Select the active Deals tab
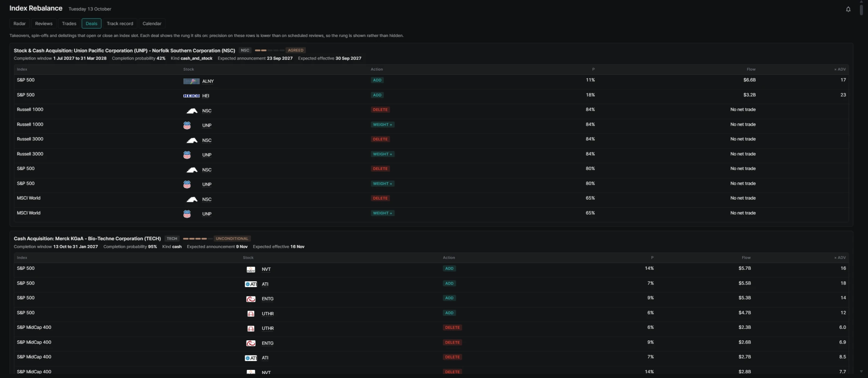Image resolution: width=868 pixels, height=378 pixels. click(x=92, y=24)
